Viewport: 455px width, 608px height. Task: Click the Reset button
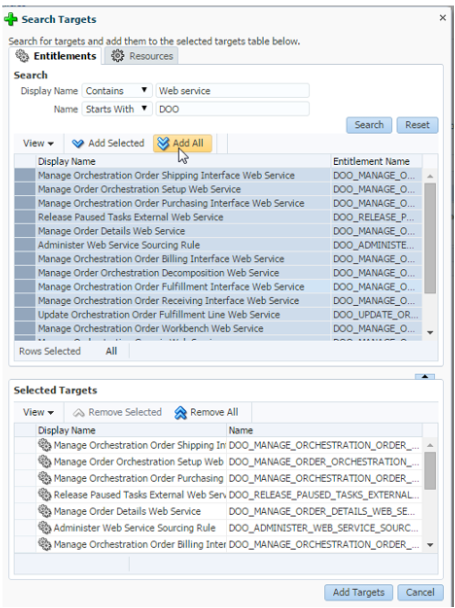point(417,125)
